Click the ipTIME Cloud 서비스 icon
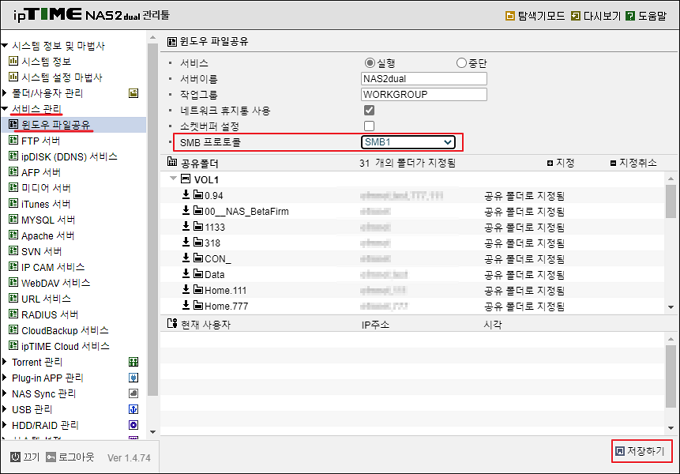 pos(13,346)
